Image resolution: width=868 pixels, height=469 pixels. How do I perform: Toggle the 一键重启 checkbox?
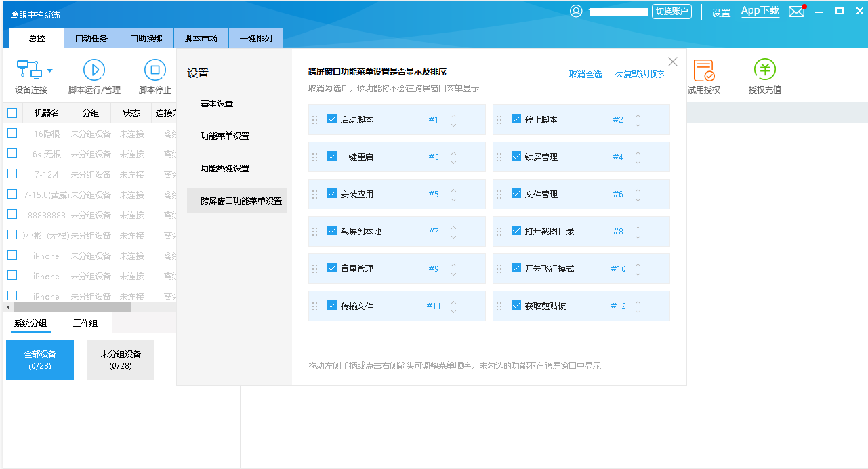coord(332,156)
